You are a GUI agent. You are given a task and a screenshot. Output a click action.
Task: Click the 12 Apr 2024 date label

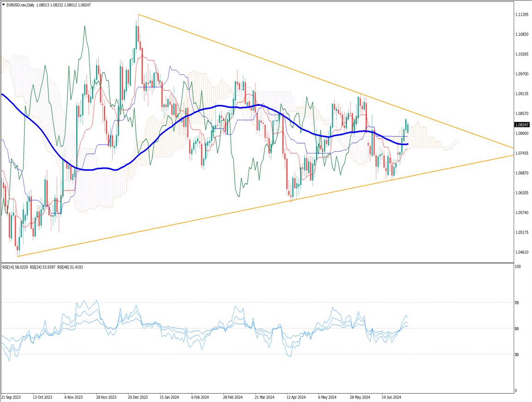pos(296,397)
